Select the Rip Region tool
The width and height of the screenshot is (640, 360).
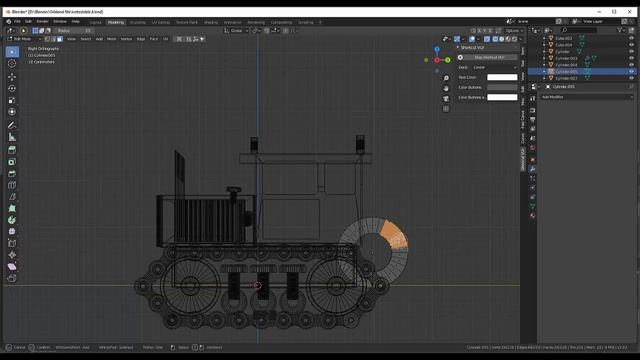coord(12,278)
